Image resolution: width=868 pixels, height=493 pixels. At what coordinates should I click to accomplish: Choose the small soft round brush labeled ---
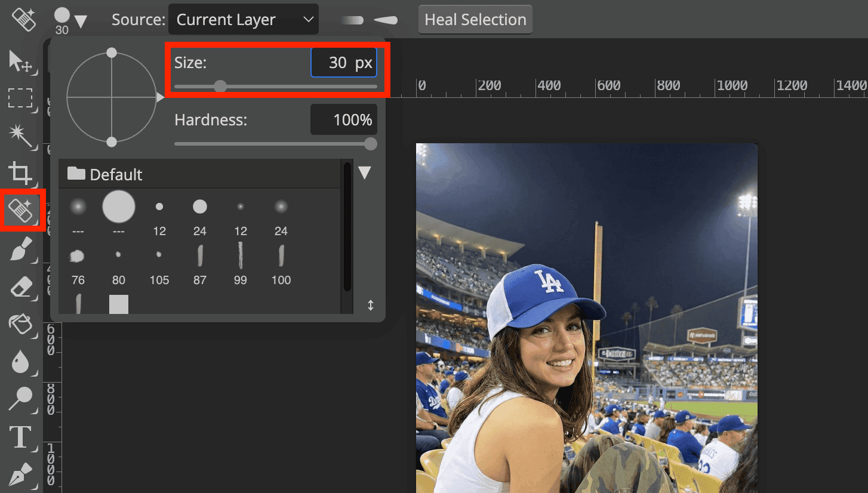pyautogui.click(x=78, y=207)
